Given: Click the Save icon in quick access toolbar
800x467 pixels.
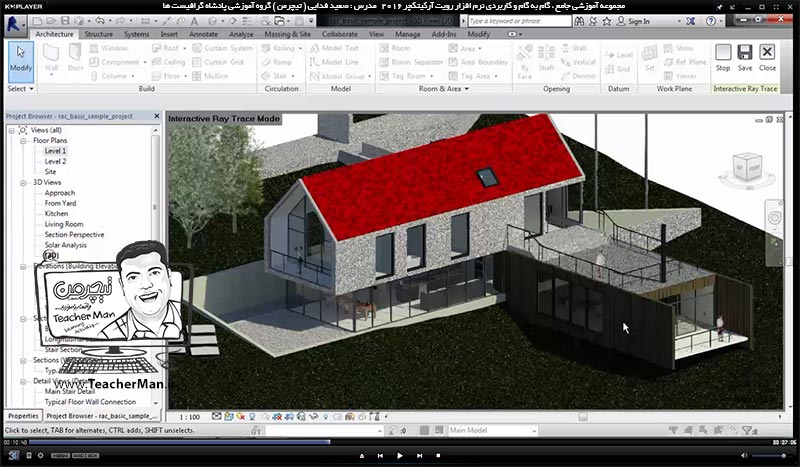Looking at the screenshot, I should (65, 21).
